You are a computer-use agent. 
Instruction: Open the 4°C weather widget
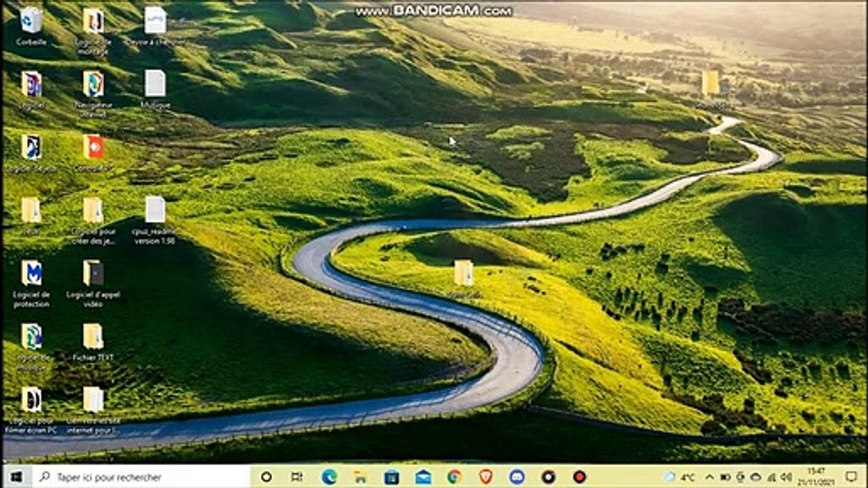click(679, 477)
